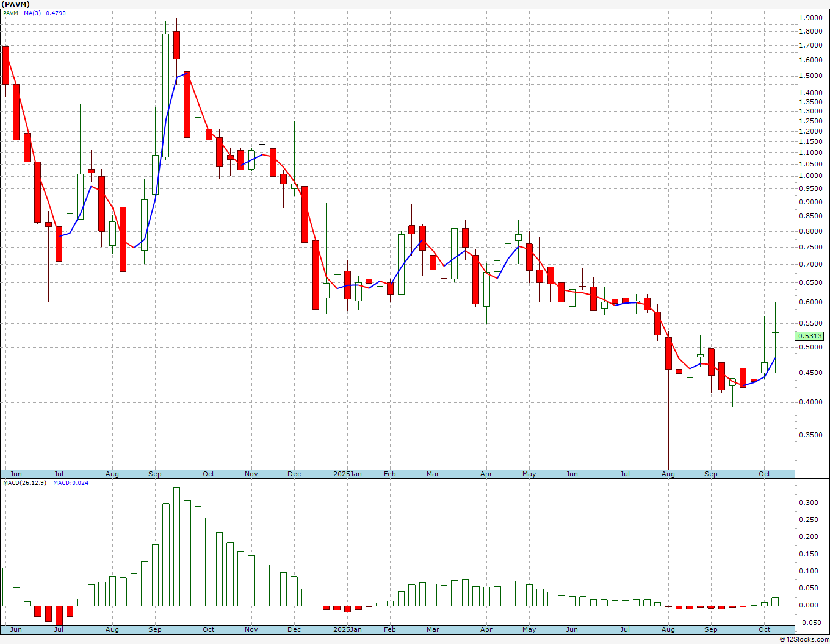
Task: Click the MACD:0.024 value label
Action: 71,482
